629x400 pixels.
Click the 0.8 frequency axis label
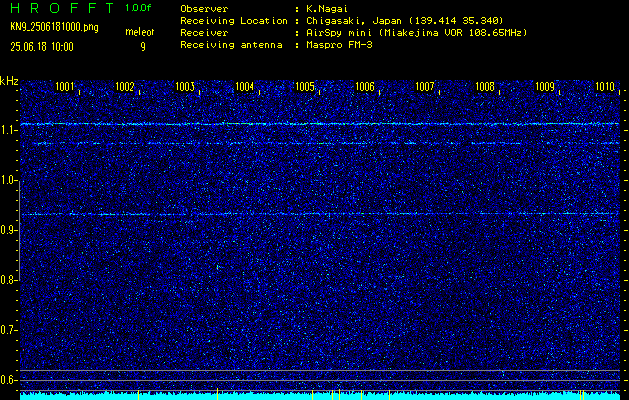coord(8,280)
